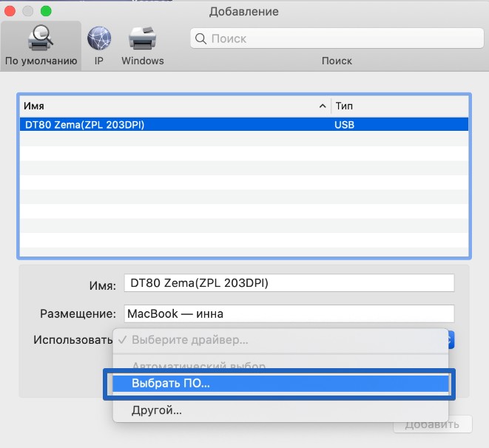The height and width of the screenshot is (448, 489).
Task: Click the 'Тип' column header
Action: (399, 106)
